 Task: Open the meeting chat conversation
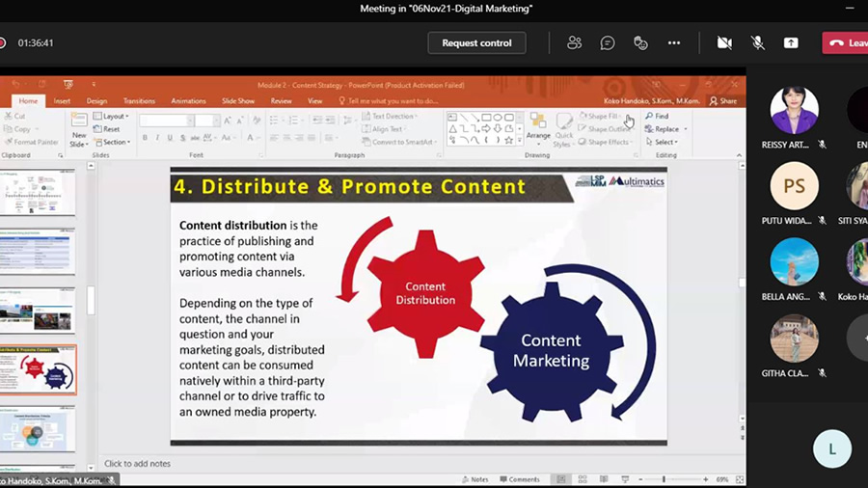[608, 42]
